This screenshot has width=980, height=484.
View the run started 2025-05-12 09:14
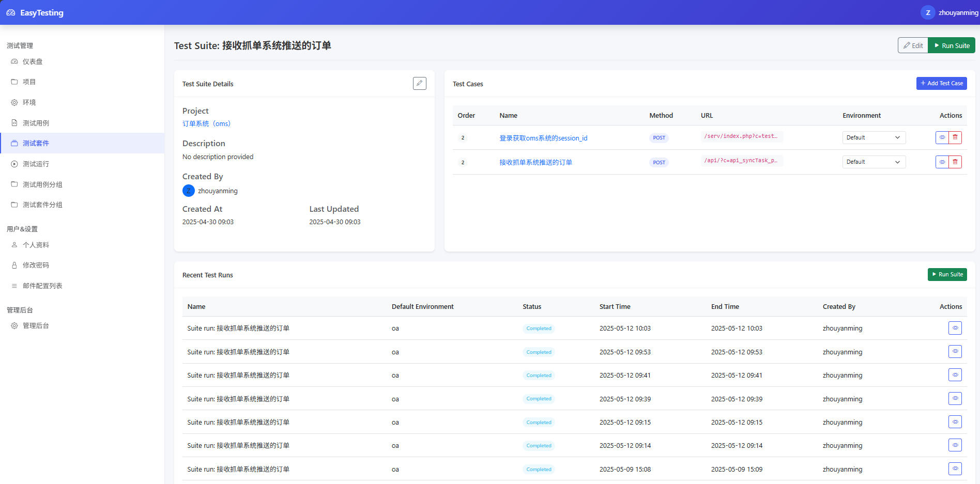point(955,445)
